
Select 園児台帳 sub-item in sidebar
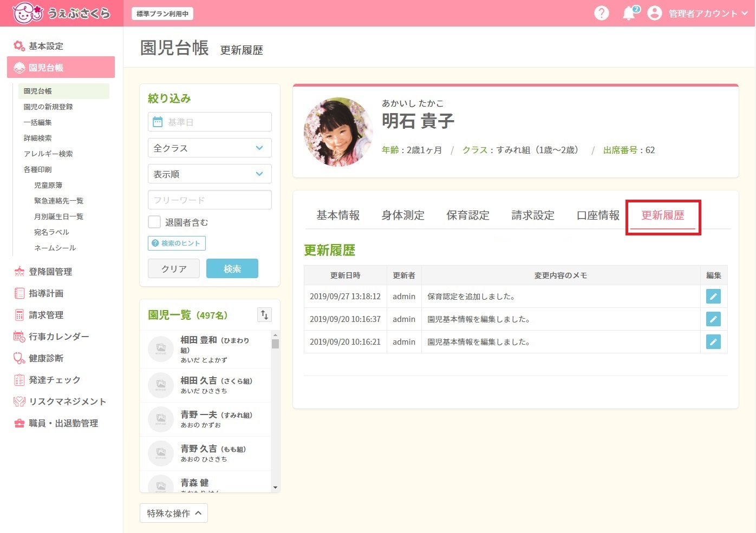pos(64,91)
